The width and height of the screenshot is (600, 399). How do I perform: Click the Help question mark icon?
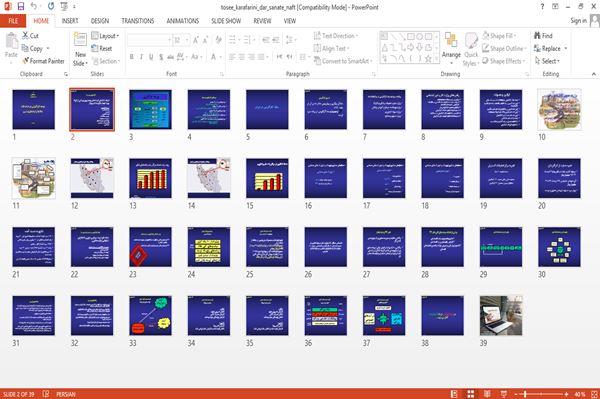542,7
